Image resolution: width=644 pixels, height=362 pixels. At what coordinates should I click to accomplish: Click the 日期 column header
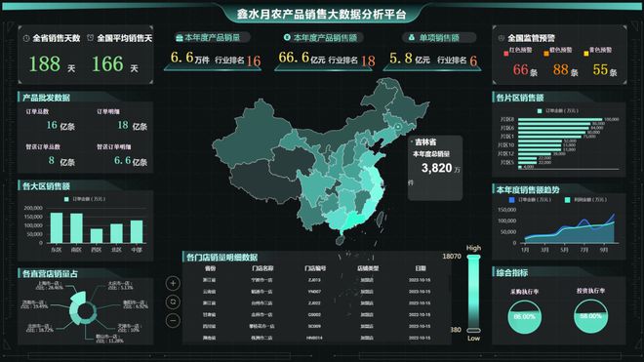tap(421, 268)
